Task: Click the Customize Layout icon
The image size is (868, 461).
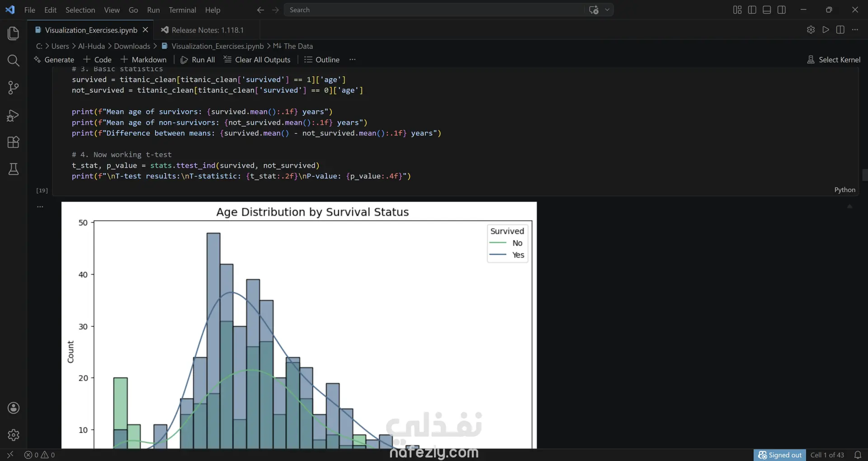Action: [737, 10]
